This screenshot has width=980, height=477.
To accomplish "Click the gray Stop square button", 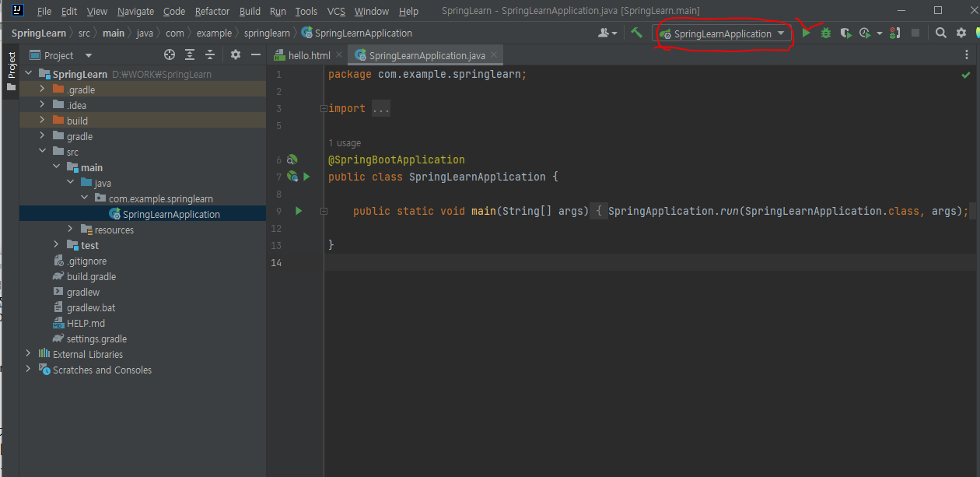I will (915, 33).
